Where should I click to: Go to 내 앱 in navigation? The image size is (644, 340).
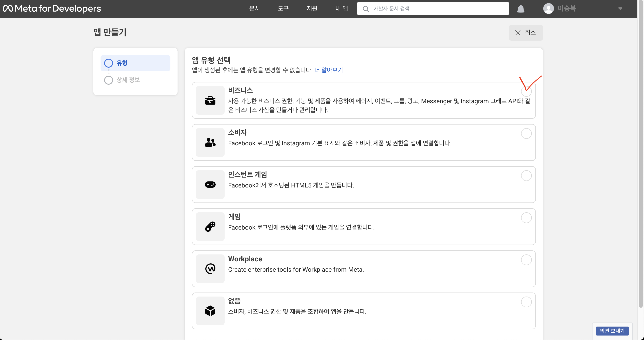click(x=341, y=9)
